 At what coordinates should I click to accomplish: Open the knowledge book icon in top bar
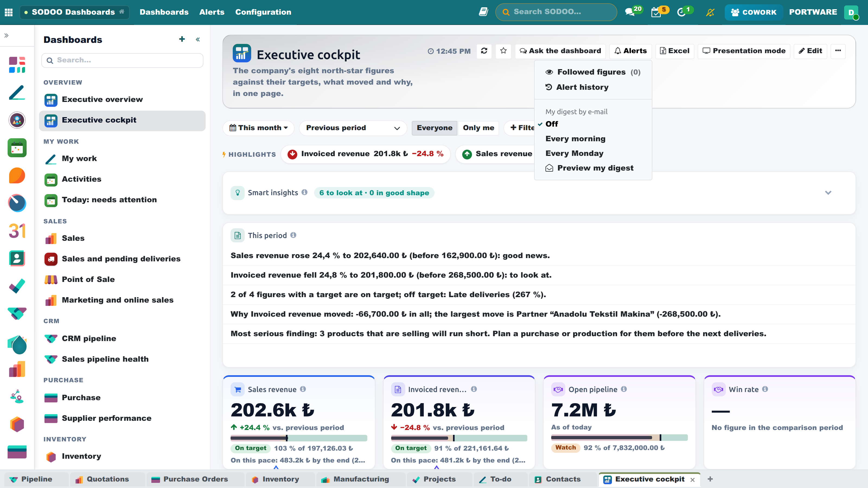point(484,12)
